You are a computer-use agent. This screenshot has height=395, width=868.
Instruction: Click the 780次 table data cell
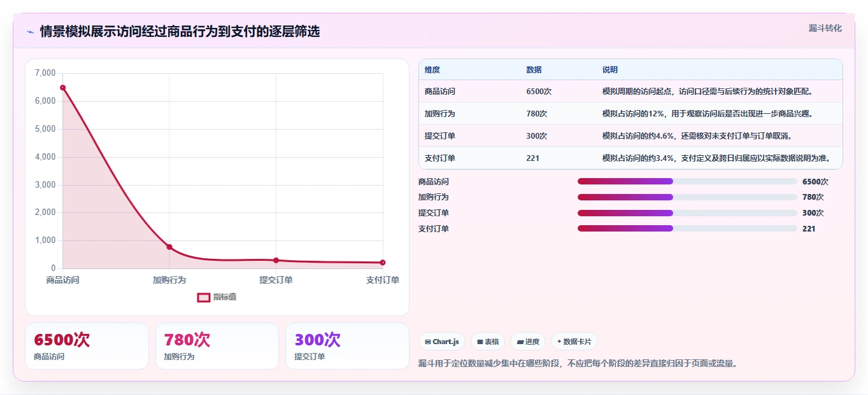(537, 114)
